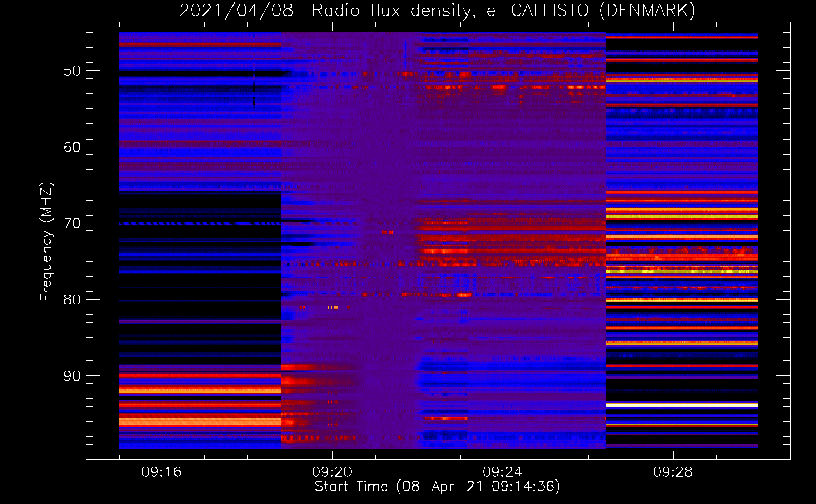Select the 80 frequency tick label
The height and width of the screenshot is (504, 816).
tap(72, 300)
